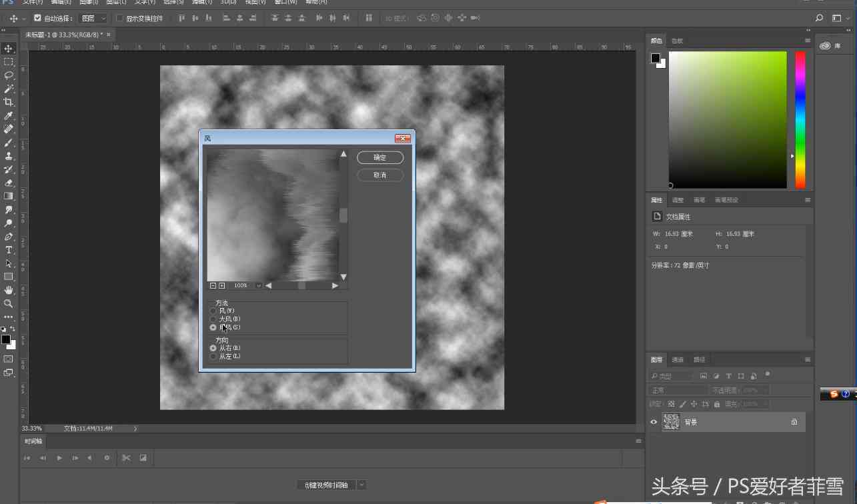
Task: Click the vertical hue spectrum slider
Action: (x=800, y=120)
